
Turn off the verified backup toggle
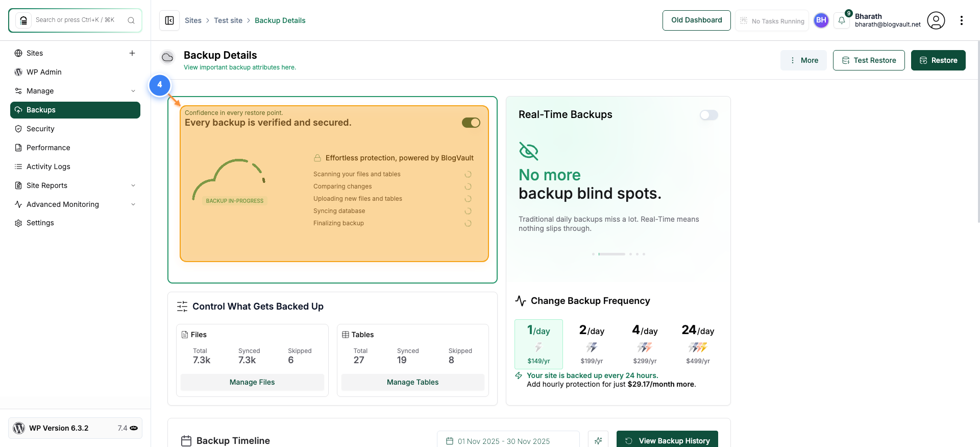pyautogui.click(x=471, y=123)
